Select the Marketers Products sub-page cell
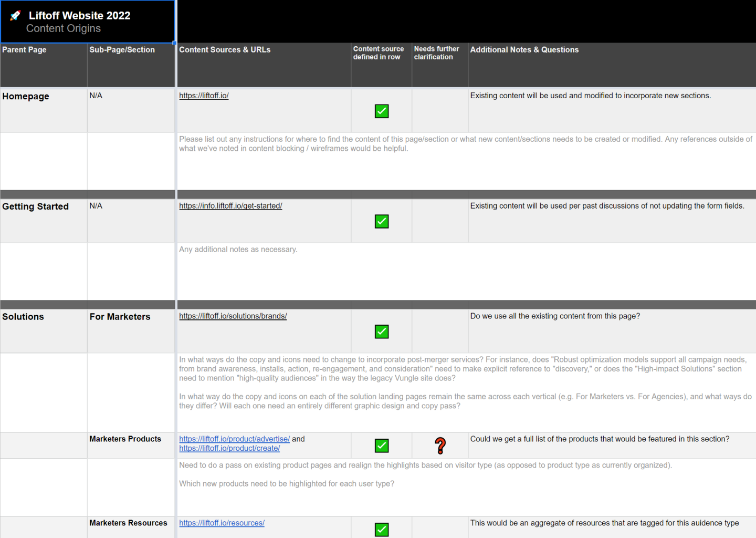756x538 pixels. pyautogui.click(x=131, y=446)
